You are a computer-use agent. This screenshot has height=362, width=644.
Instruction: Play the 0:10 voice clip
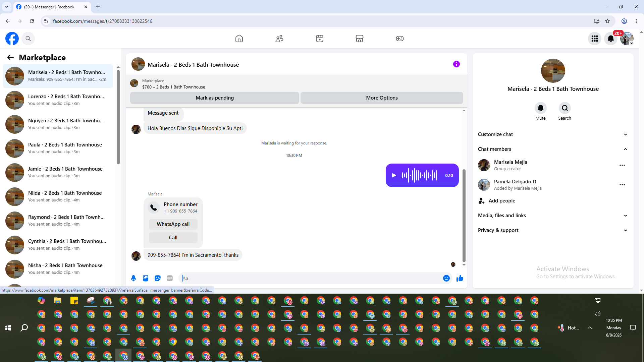pos(394,175)
